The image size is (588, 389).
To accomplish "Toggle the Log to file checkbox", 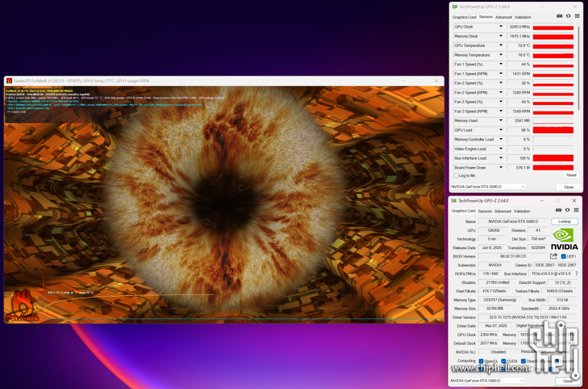I will pyautogui.click(x=456, y=175).
